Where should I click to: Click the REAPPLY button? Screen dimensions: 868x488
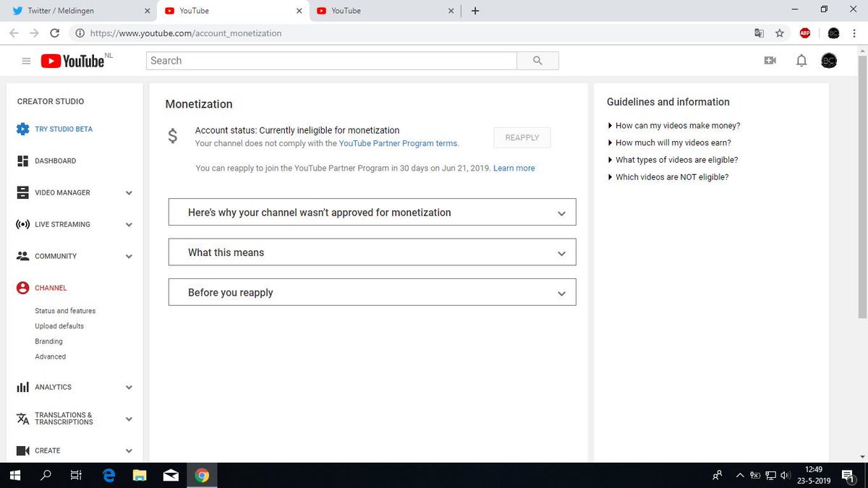522,137
